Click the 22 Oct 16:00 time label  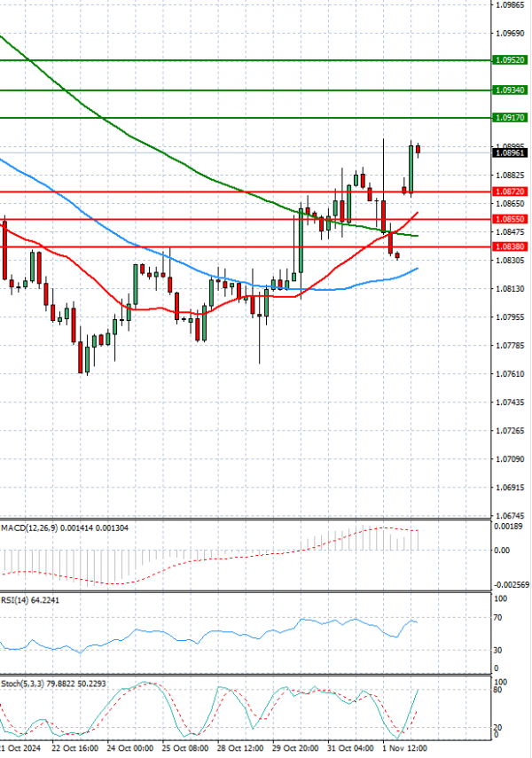75,748
